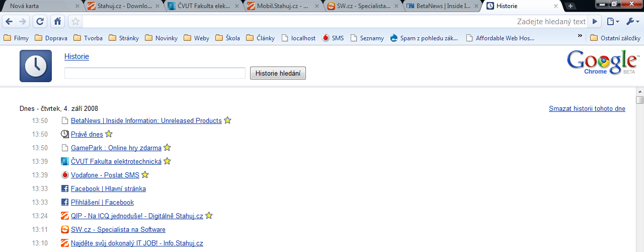Viewport: 644px width, 252px height.
Task: Click the Google Chrome logo
Action: 603,62
